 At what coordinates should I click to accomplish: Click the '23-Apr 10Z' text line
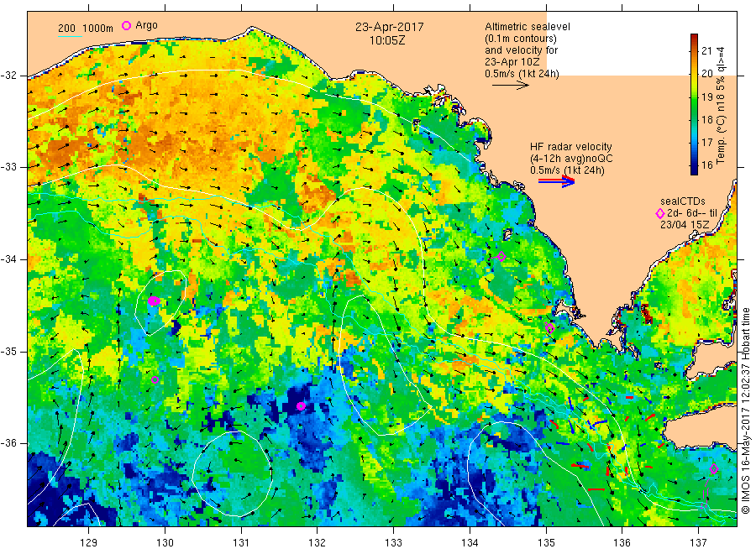pyautogui.click(x=512, y=62)
